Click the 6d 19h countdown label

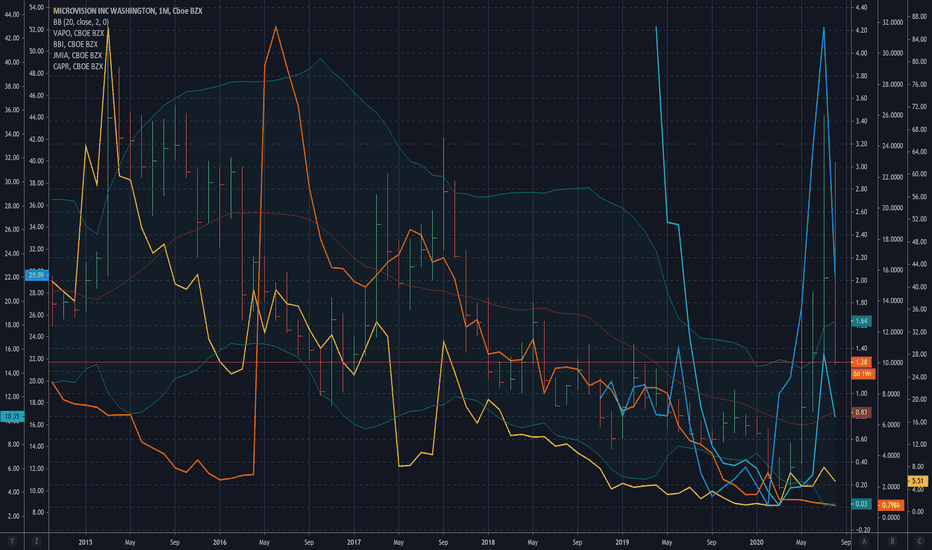(862, 374)
